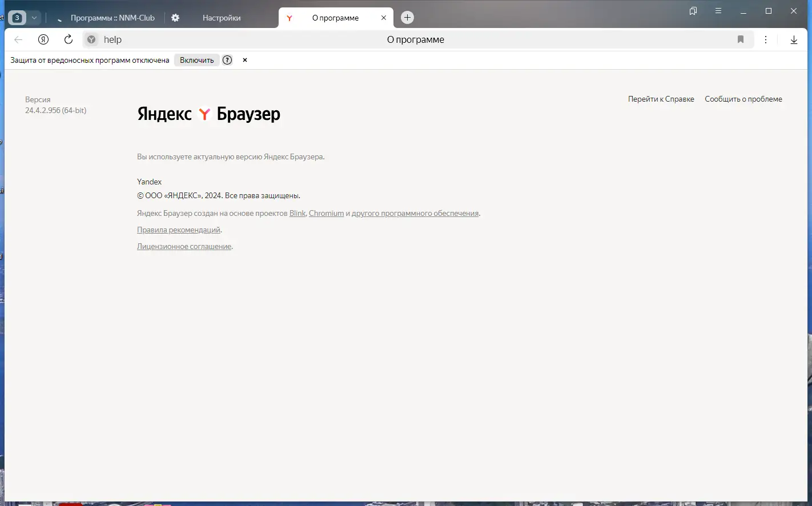812x506 pixels.
Task: Open the side panel icon in the titlebar
Action: 693,11
